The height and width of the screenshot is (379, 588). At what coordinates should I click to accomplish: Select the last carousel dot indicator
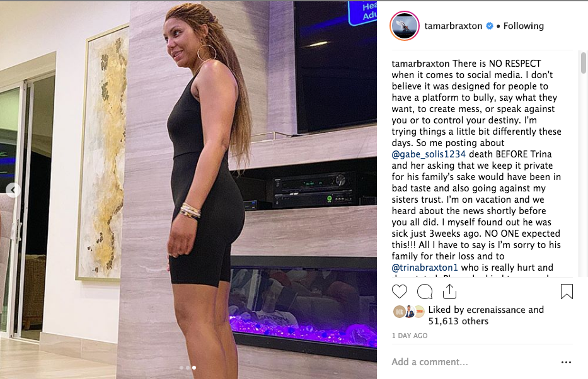(x=194, y=368)
